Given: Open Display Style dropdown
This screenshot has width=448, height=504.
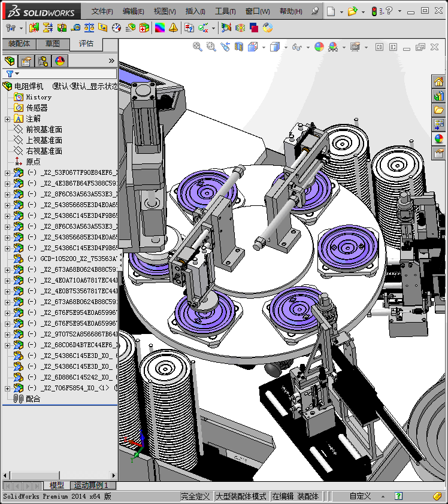Looking at the screenshot, I should coord(286,47).
